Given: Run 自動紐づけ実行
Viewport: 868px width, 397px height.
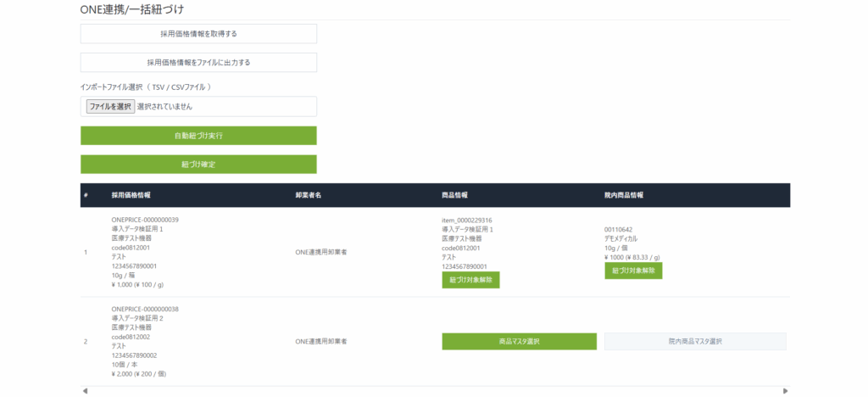Looking at the screenshot, I should click(x=198, y=136).
